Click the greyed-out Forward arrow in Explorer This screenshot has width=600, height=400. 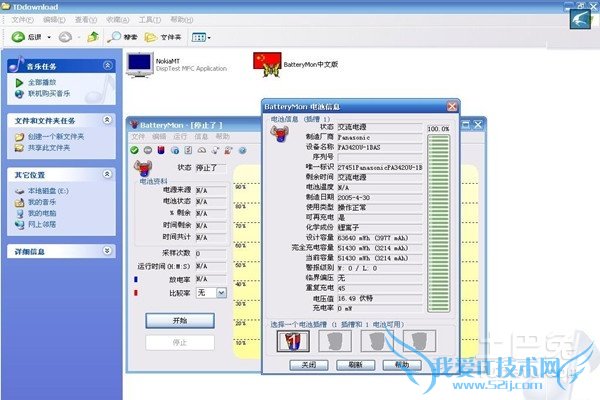pos(65,37)
